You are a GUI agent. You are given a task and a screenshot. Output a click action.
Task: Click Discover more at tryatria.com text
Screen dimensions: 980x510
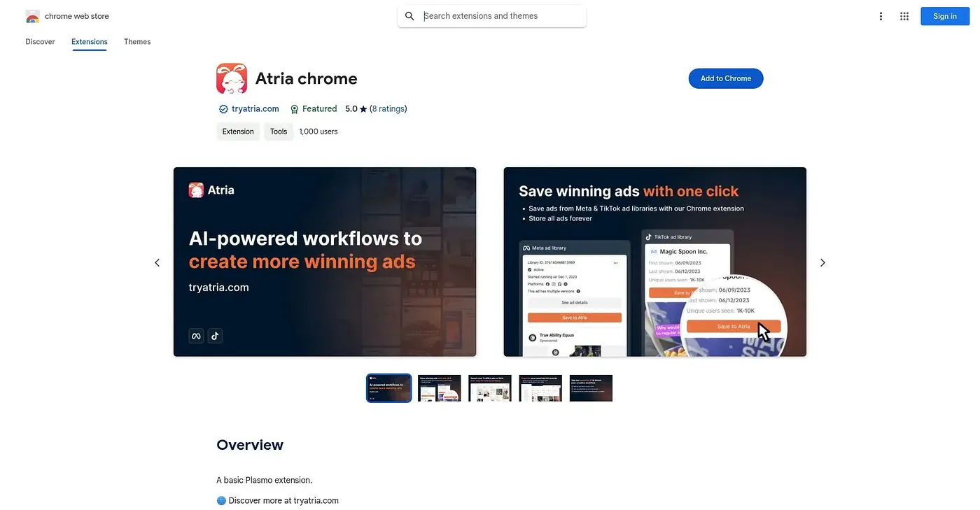pyautogui.click(x=283, y=500)
